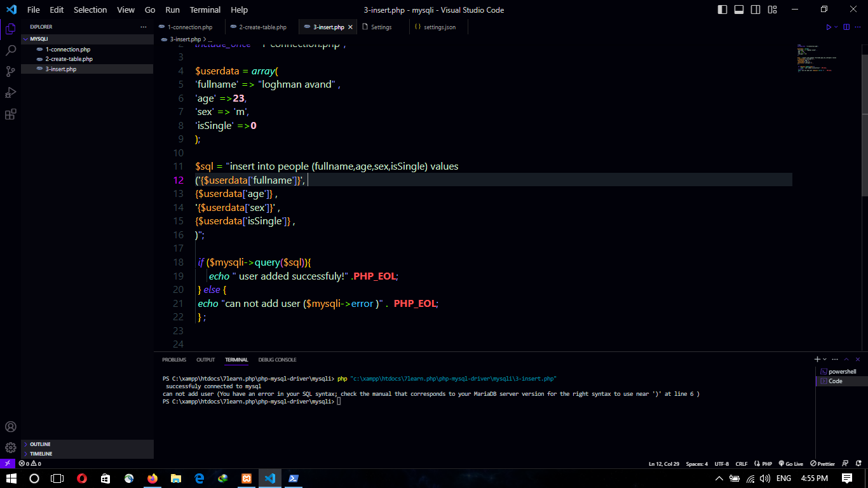Image resolution: width=868 pixels, height=488 pixels.
Task: Open the Accounts menu in activity bar
Action: (x=10, y=426)
